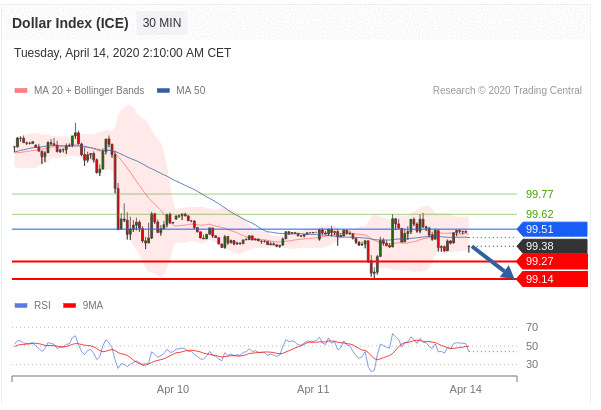Click the black 99.38 current price tag
The image size is (601, 410).
click(x=551, y=246)
